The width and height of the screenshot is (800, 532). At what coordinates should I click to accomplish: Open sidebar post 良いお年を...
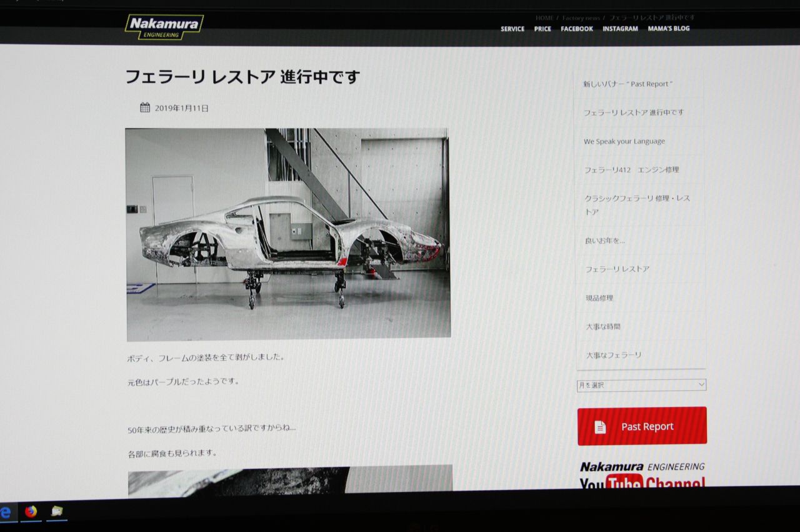(x=605, y=240)
